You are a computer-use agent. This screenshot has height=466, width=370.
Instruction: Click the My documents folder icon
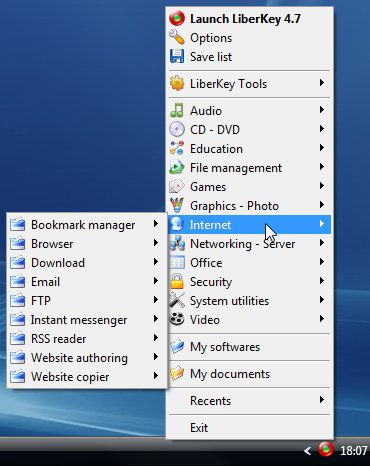[x=177, y=374]
